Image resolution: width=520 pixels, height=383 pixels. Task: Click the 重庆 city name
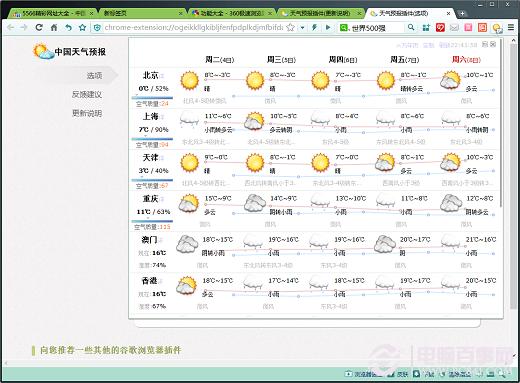tap(150, 199)
